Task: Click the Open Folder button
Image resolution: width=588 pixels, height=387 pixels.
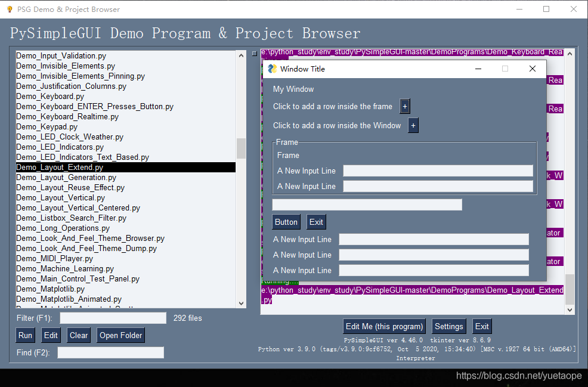Action: click(x=120, y=335)
